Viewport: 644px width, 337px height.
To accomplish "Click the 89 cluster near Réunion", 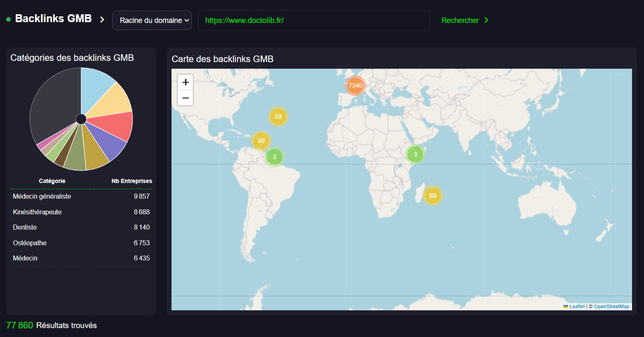I will [x=432, y=196].
